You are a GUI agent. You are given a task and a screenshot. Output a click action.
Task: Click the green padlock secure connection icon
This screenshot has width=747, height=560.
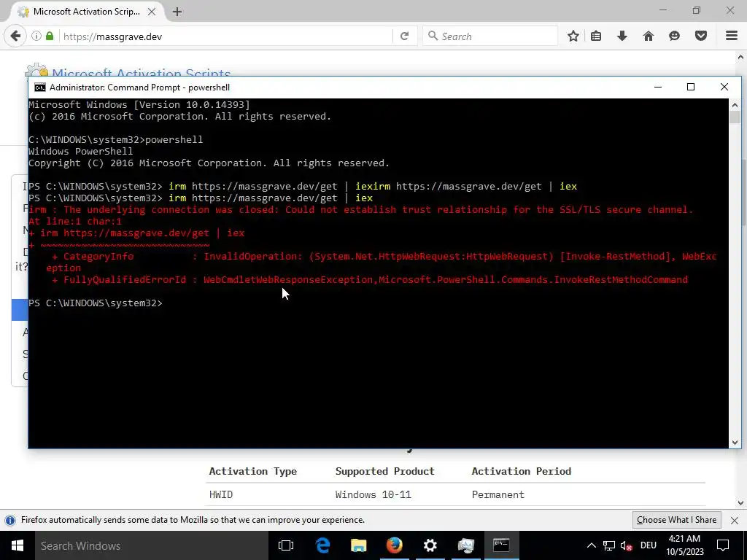pos(50,36)
